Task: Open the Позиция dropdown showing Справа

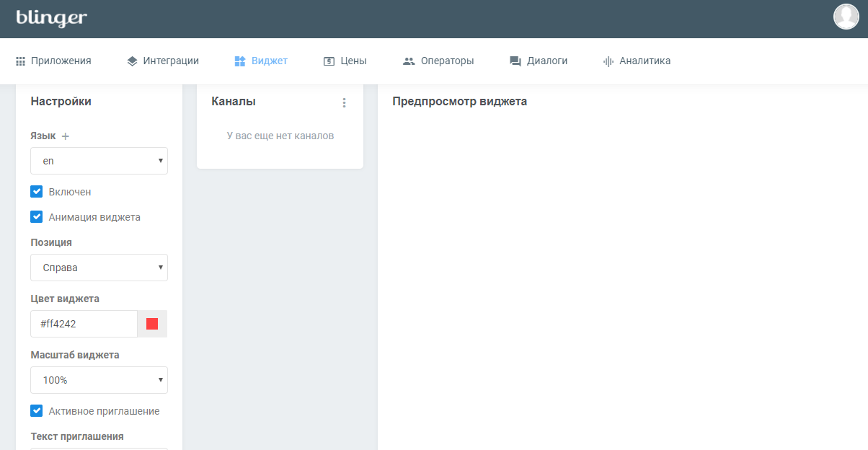Action: point(99,268)
